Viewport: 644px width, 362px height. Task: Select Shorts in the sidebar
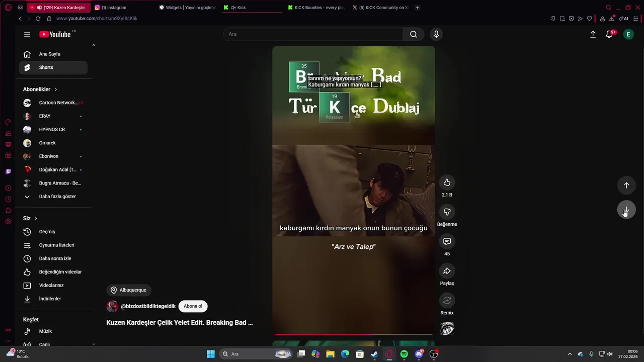point(53,67)
